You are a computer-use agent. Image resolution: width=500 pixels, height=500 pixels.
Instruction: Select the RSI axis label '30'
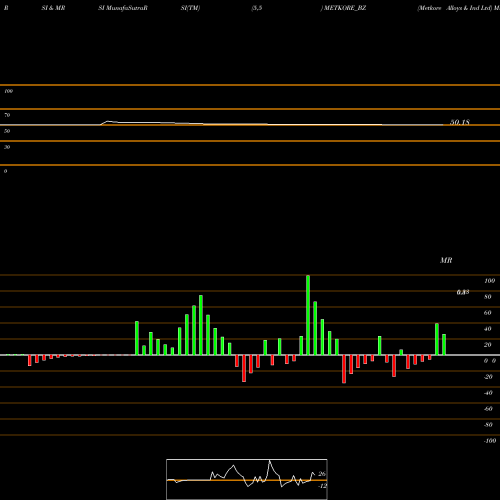point(7,147)
